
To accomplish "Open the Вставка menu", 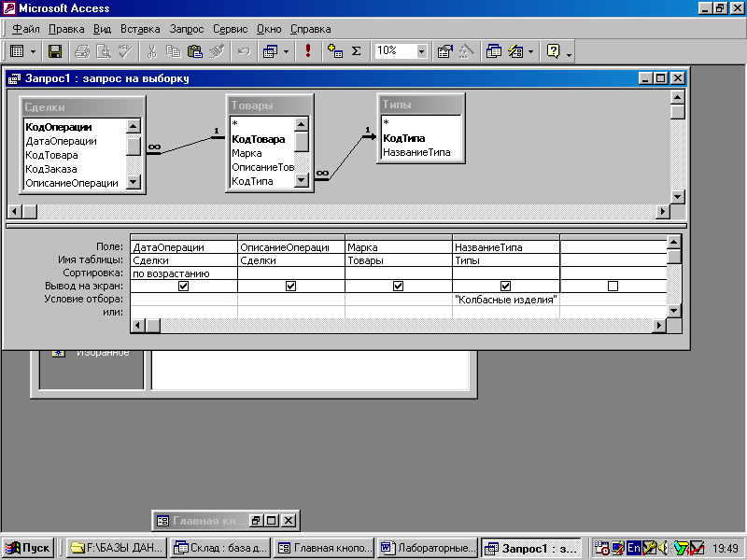I will (140, 29).
